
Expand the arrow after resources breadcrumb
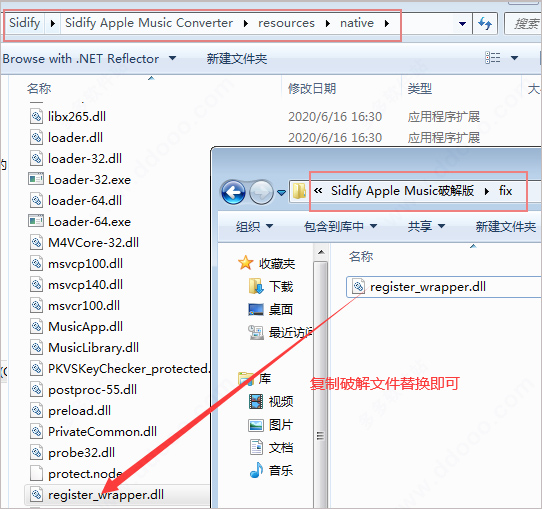click(x=328, y=23)
